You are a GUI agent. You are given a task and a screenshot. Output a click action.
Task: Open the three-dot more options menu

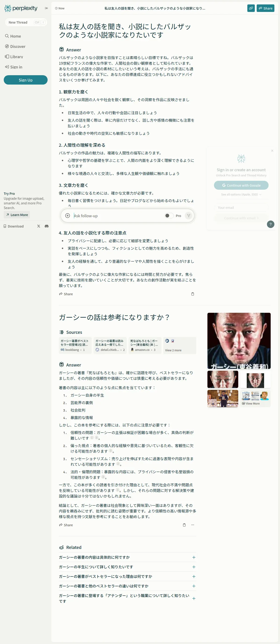[192, 525]
